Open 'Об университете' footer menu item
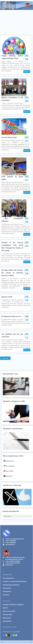The height and width of the screenshot is (644, 33). pyautogui.click(x=8, y=578)
